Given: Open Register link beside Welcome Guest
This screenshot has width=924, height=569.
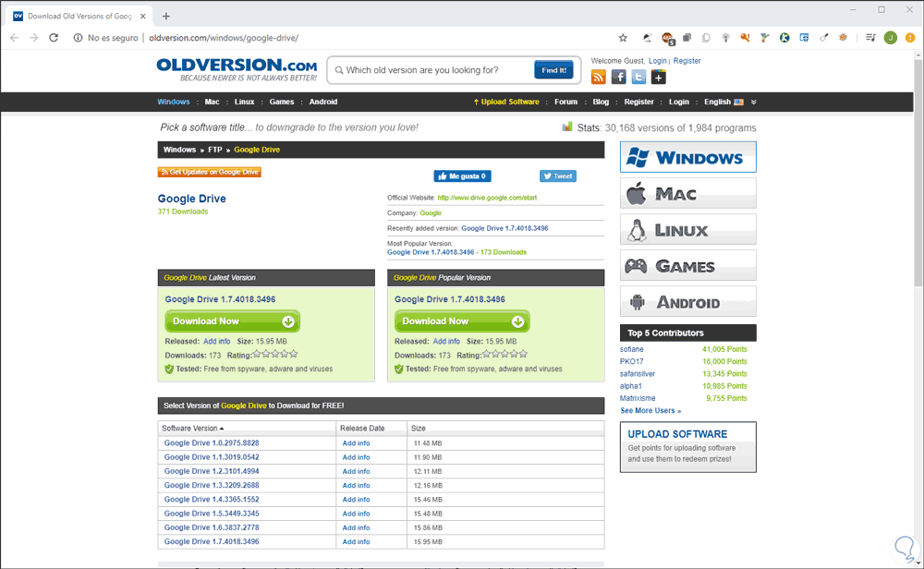Looking at the screenshot, I should (687, 61).
